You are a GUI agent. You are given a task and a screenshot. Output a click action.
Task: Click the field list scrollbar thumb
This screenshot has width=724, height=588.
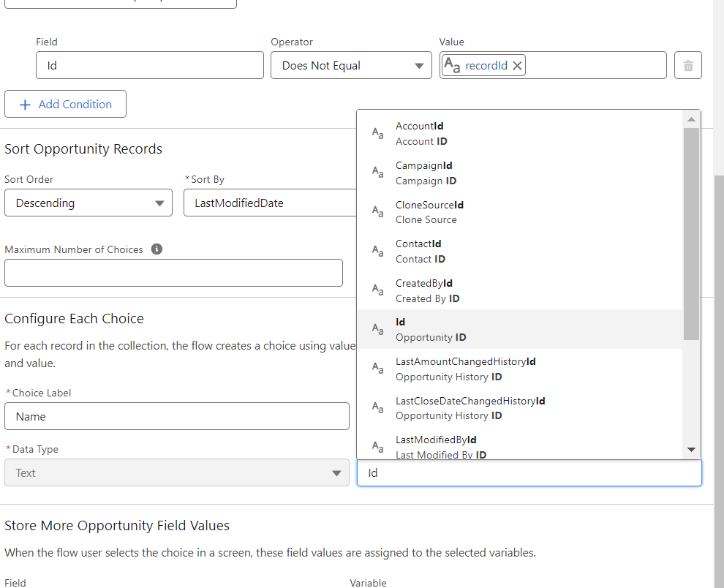pyautogui.click(x=691, y=234)
